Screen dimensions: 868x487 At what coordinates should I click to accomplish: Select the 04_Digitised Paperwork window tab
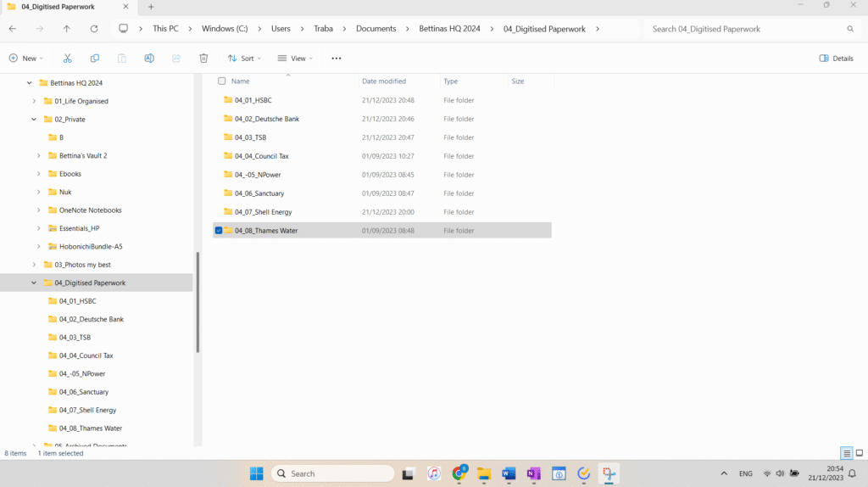(x=68, y=7)
